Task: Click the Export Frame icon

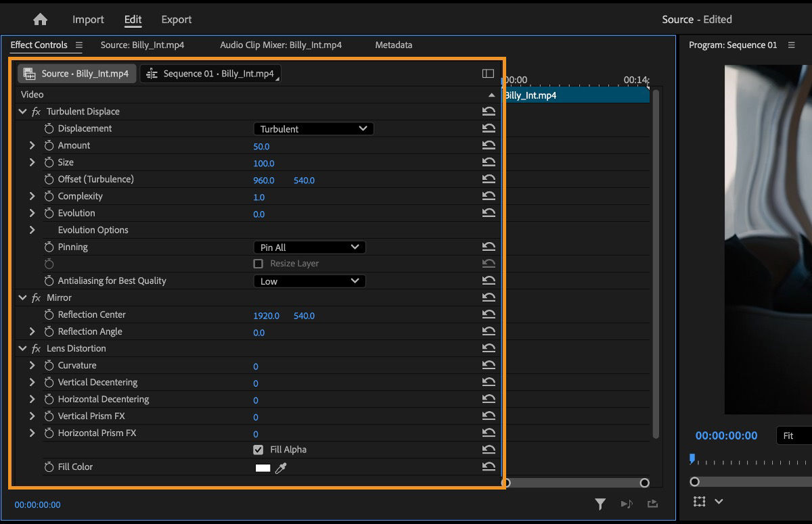Action: [x=652, y=504]
